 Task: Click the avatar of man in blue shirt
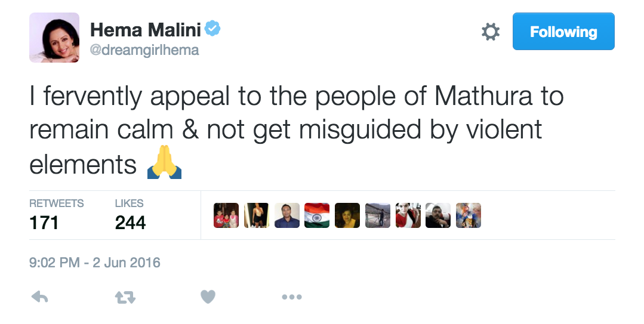[287, 215]
